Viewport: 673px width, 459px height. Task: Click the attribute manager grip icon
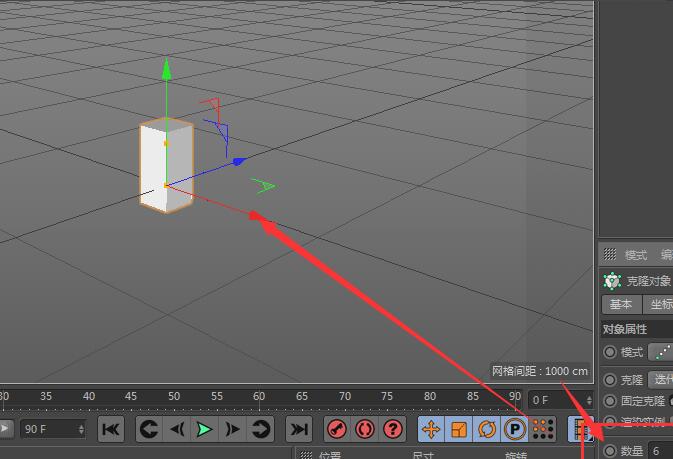tap(610, 254)
